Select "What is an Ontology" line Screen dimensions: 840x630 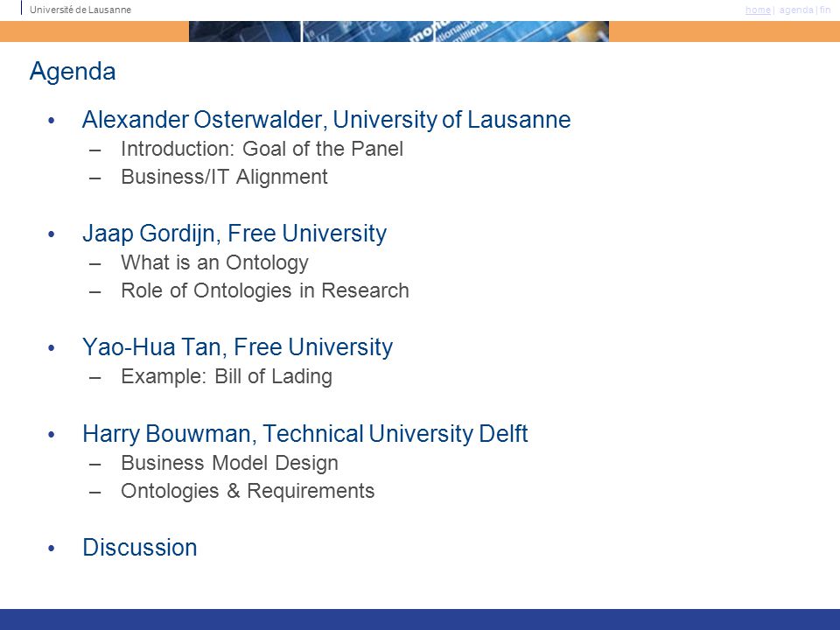215,262
